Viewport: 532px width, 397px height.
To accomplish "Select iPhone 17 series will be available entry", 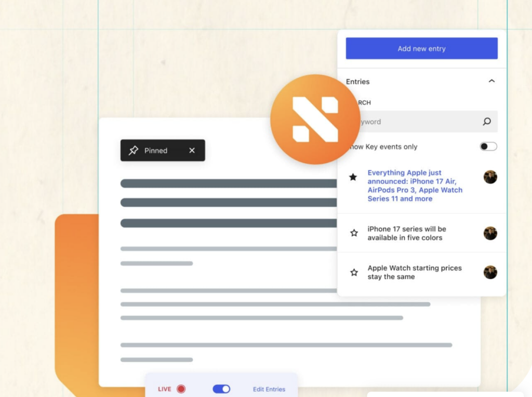I will point(406,233).
